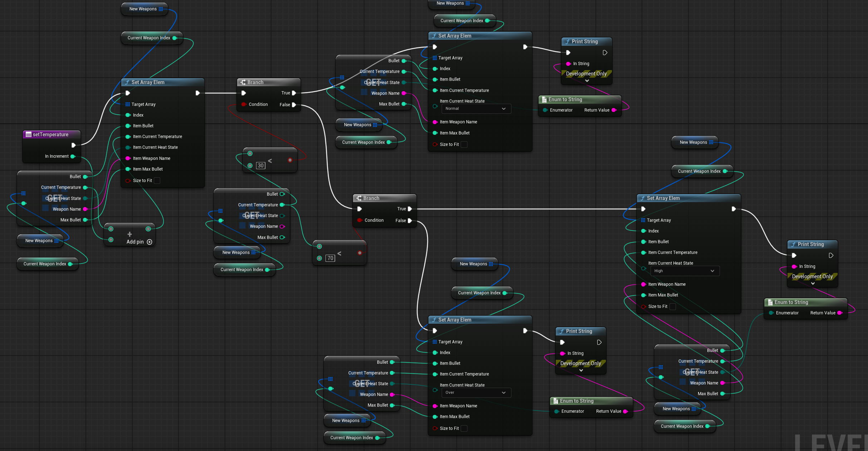Screen dimensions: 868x451
Task: Expand the top Print String advanced options chevron
Action: [587, 81]
